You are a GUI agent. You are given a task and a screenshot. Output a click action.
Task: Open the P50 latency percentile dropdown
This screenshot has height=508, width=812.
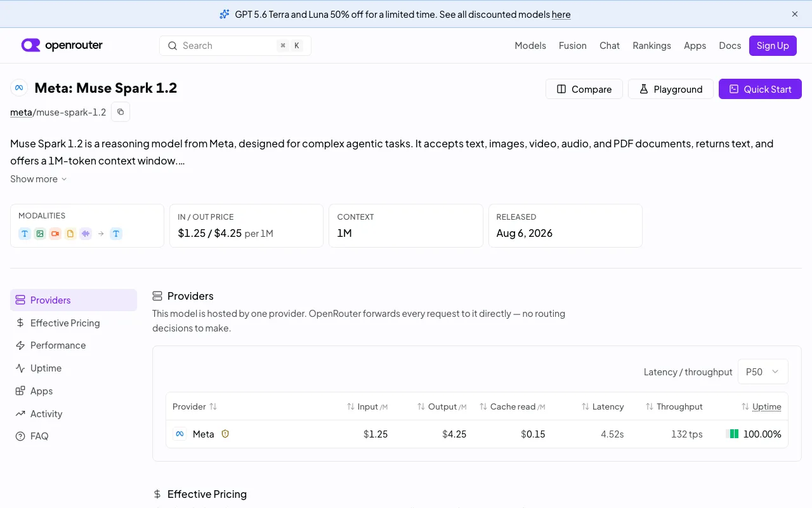763,371
